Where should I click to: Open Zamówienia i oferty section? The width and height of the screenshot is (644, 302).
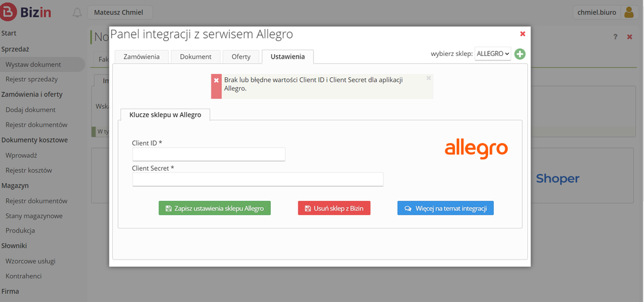pos(32,95)
